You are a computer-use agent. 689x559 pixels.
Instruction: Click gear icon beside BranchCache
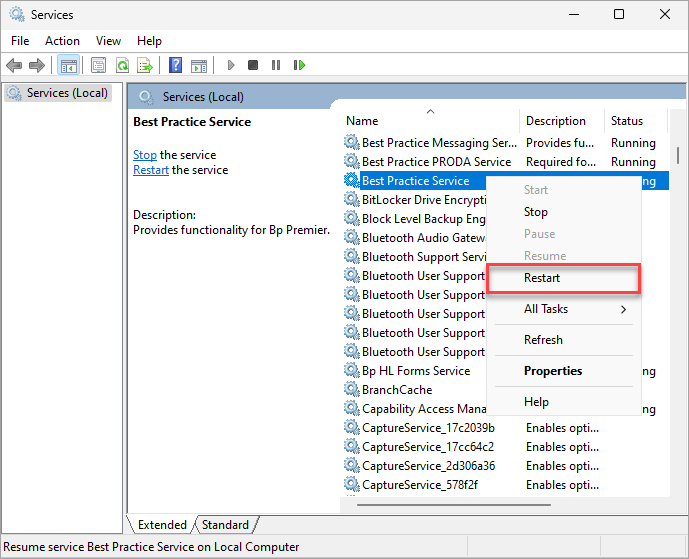[x=352, y=389]
